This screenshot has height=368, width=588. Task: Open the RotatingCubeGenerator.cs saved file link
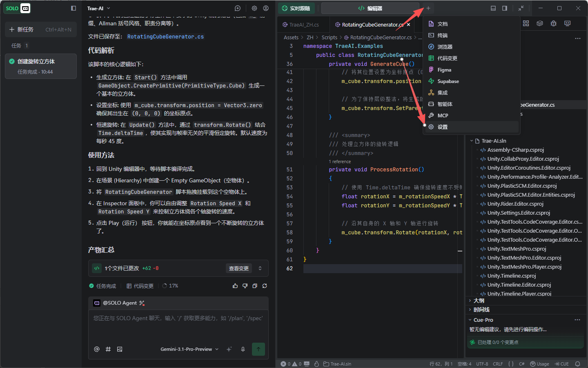tap(165, 37)
